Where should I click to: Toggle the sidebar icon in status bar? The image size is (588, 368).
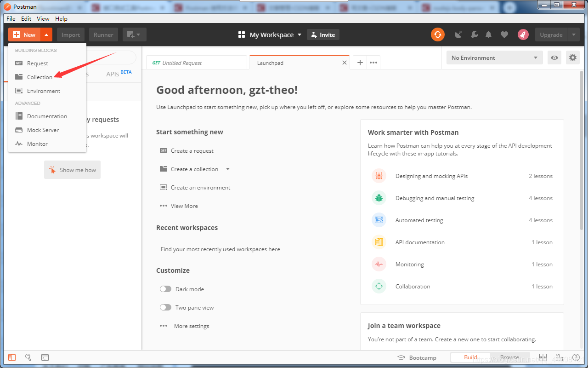(12, 357)
